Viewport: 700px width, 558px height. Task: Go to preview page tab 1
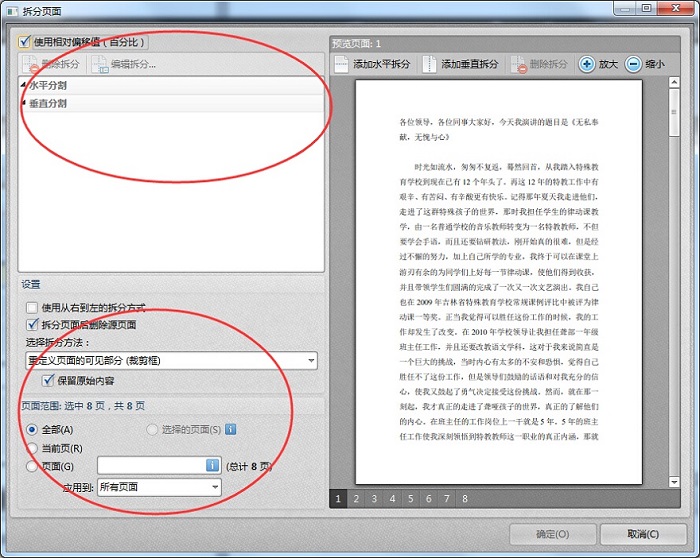[x=338, y=499]
